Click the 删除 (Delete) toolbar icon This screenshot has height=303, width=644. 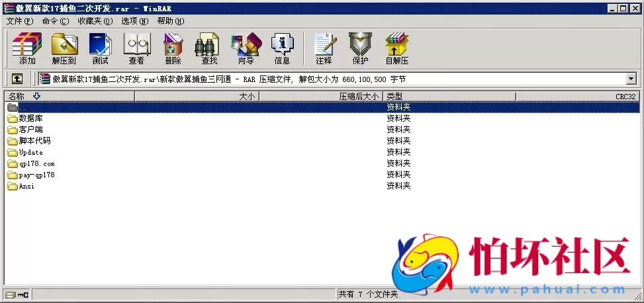tap(173, 48)
